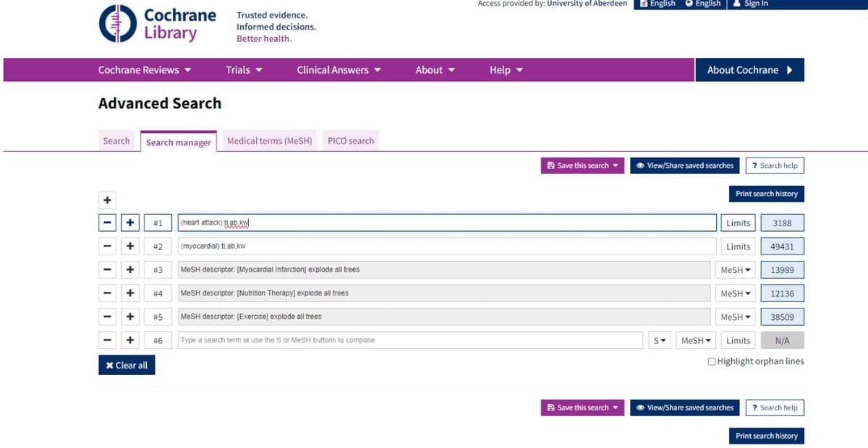Click the About Cochrane button
The height and width of the screenshot is (448, 868).
tap(749, 70)
